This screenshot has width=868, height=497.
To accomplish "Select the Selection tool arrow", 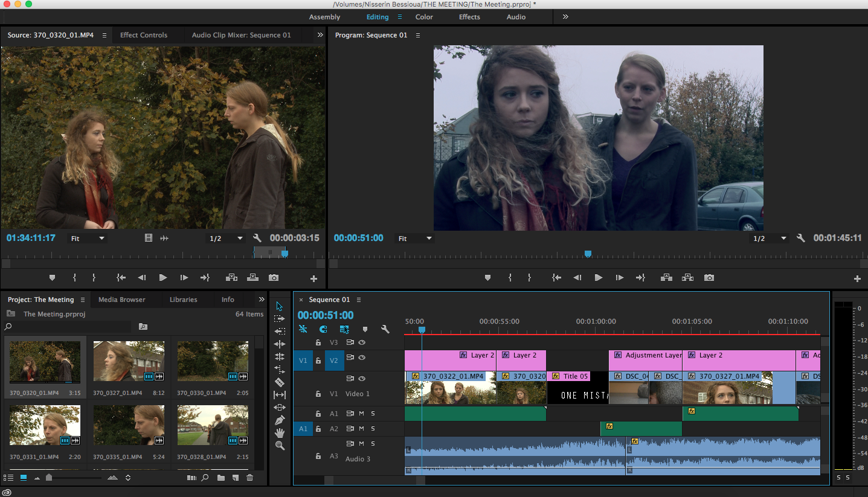I will 279,306.
